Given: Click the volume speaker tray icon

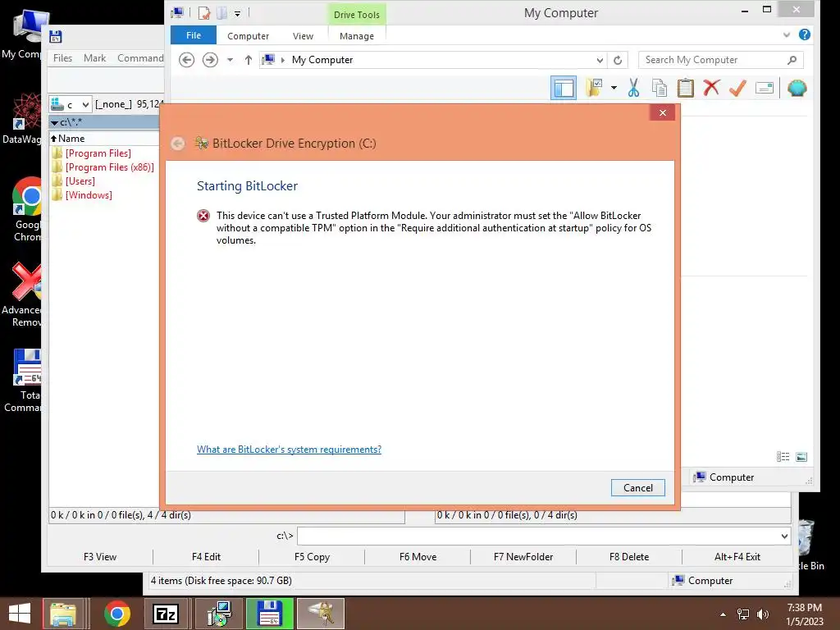Looking at the screenshot, I should click(762, 614).
